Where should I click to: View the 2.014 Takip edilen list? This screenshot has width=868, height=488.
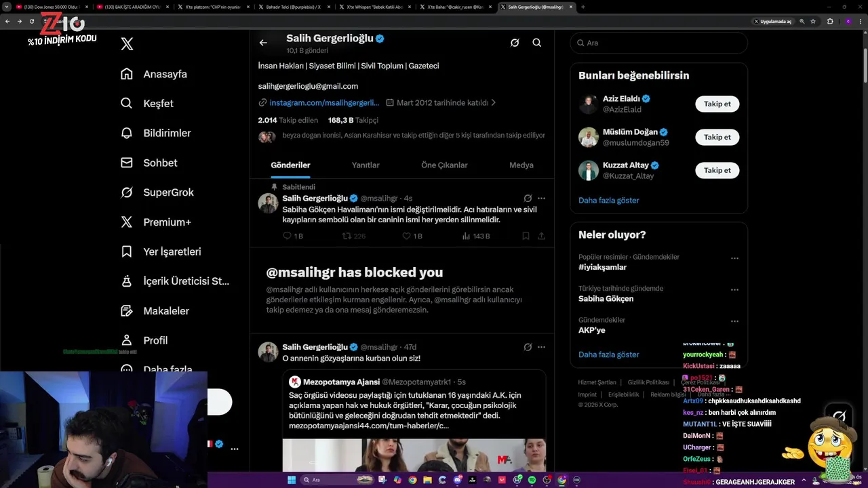(x=288, y=120)
